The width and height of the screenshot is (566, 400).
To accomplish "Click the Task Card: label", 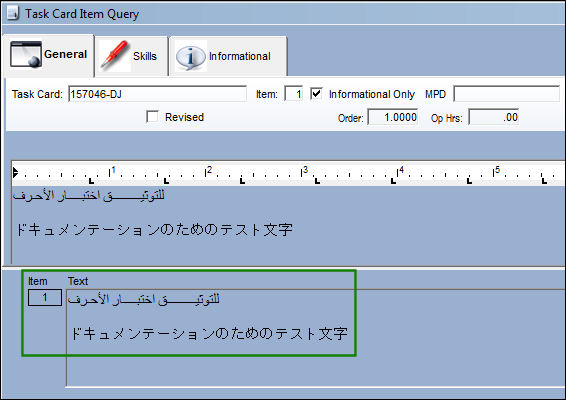I will click(x=37, y=94).
